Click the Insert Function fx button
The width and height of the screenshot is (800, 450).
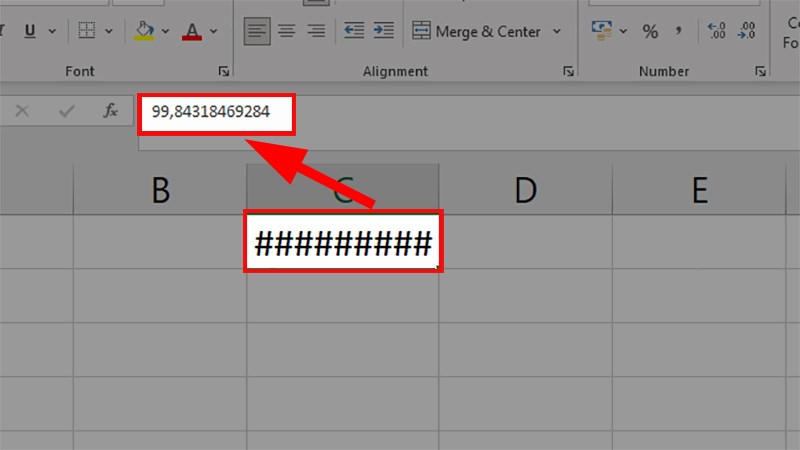pyautogui.click(x=111, y=112)
